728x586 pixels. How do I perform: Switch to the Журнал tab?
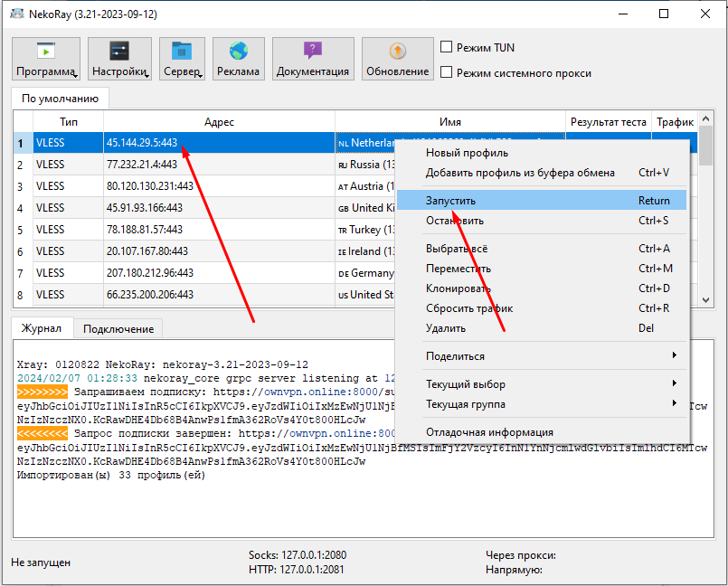pos(42,328)
